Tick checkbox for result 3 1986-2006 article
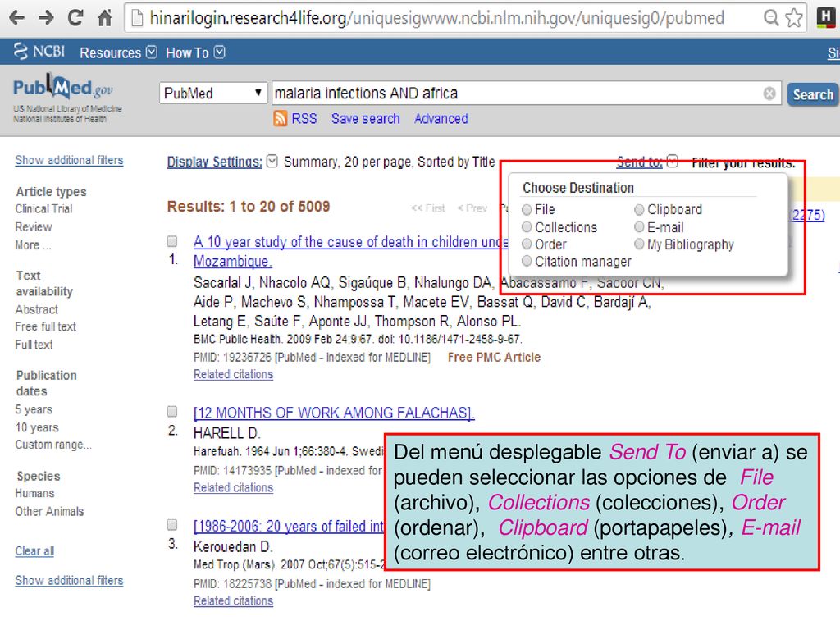 tap(172, 524)
